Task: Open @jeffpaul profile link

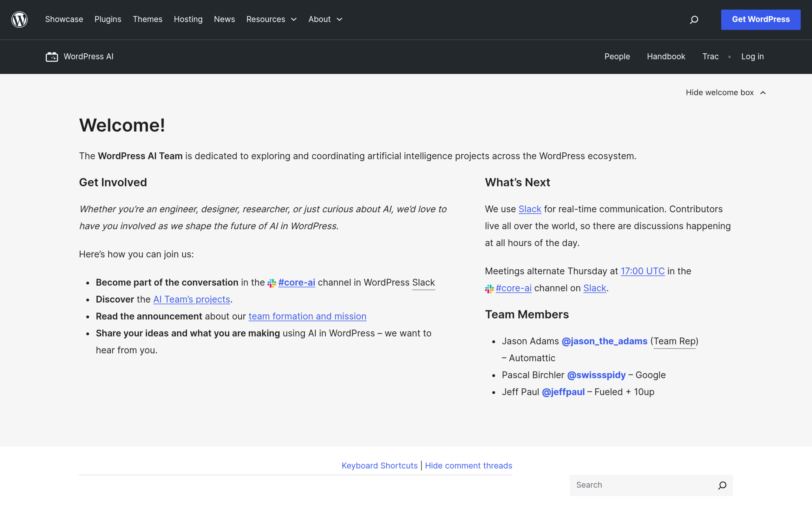Action: click(563, 392)
